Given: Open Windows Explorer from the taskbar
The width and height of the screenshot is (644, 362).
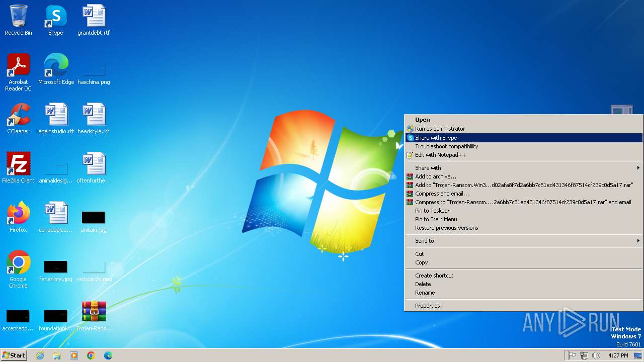Looking at the screenshot, I should (x=57, y=355).
